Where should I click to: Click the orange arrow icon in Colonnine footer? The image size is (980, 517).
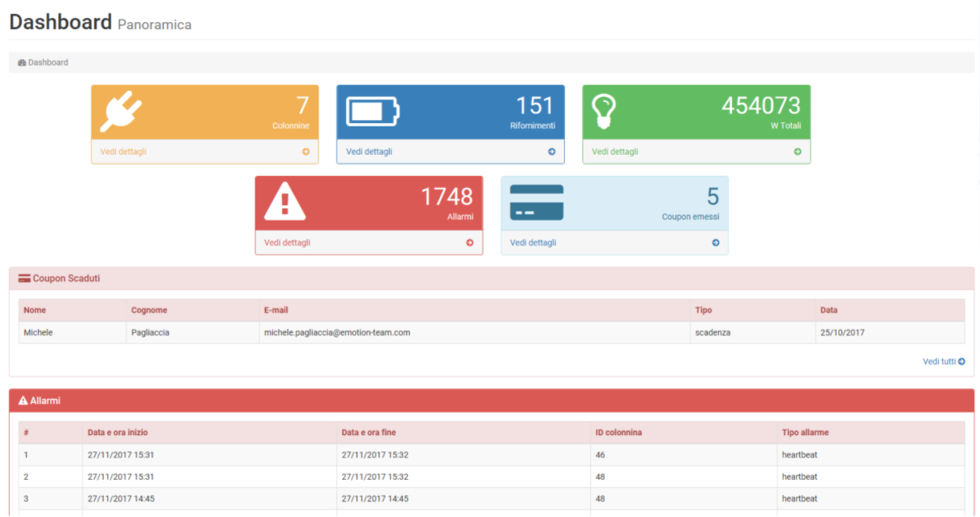point(306,152)
